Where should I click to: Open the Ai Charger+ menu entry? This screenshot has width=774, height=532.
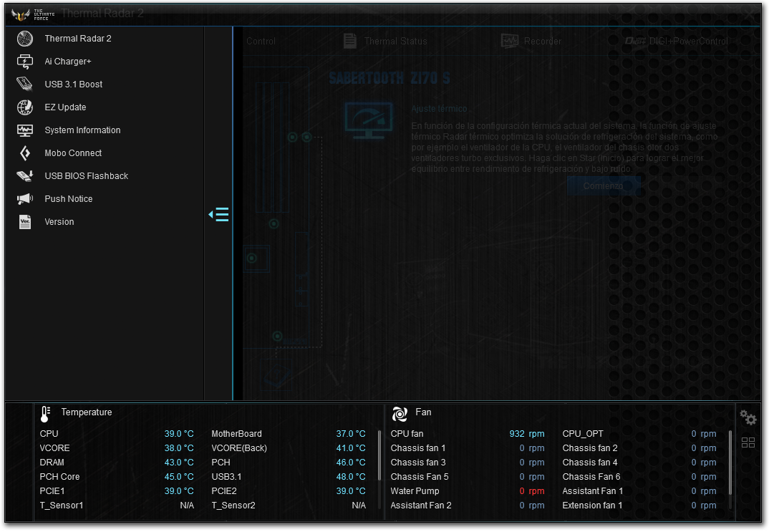[68, 62]
